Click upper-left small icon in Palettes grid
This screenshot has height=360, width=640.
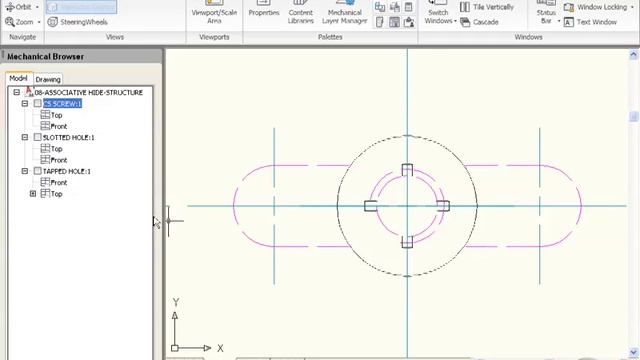(380, 7)
